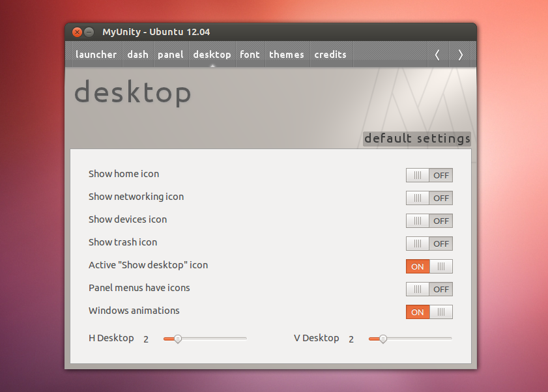548x392 pixels.
Task: Go to previous tabs with left arrow
Action: [437, 55]
